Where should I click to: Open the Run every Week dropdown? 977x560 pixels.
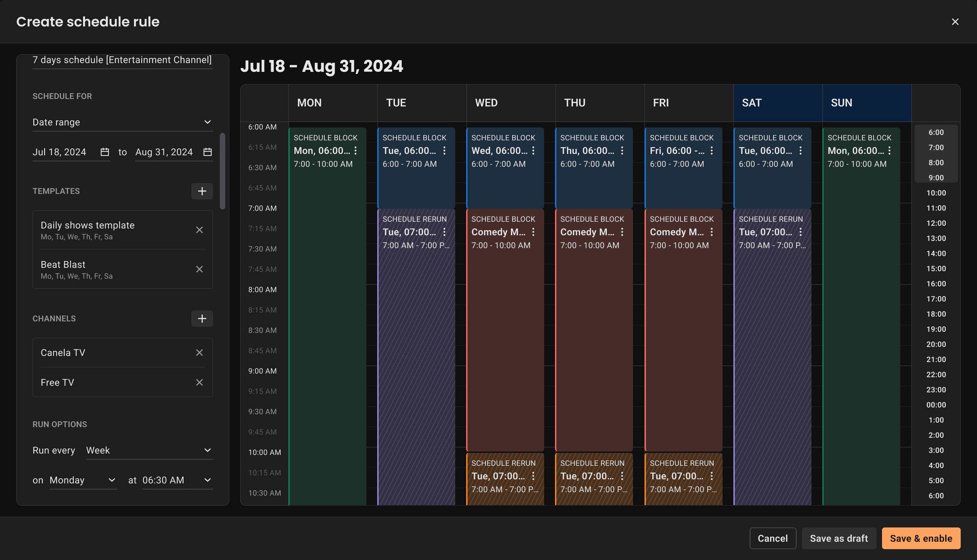(149, 451)
